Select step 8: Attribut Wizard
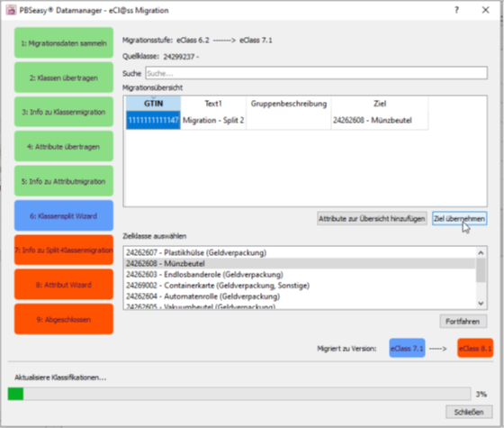 (64, 285)
